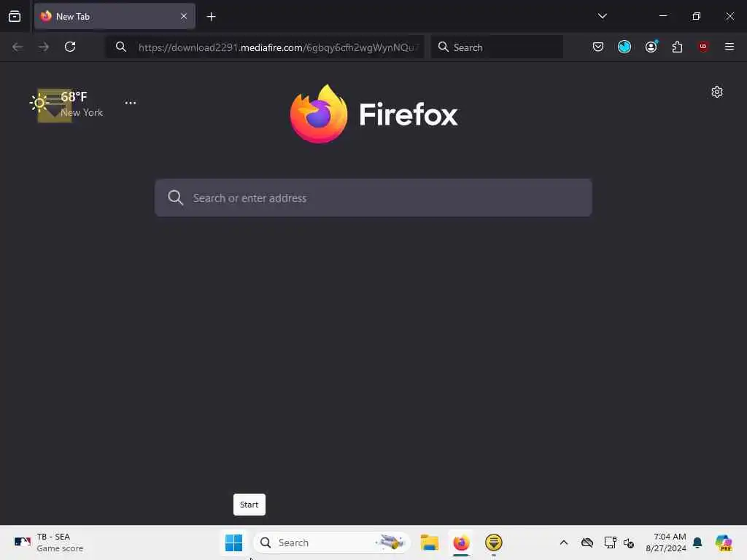Viewport: 747px width, 560px height.
Task: Restore down the Firefox window
Action: coord(697,16)
